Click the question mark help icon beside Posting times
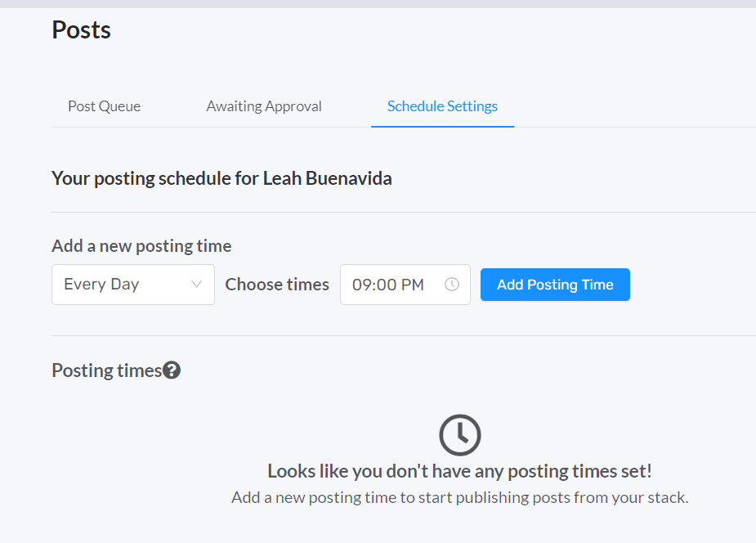Screen dimensions: 756x543 point(172,370)
